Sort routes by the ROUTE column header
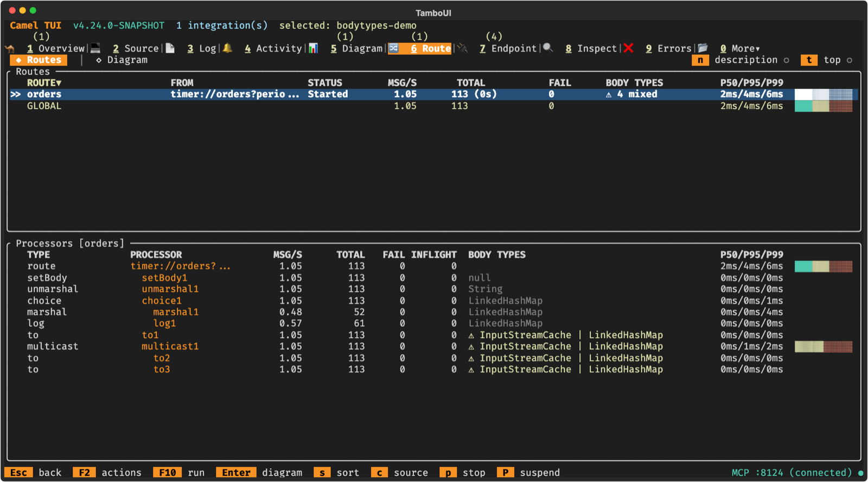Screen dimensions: 868x482 pos(44,83)
